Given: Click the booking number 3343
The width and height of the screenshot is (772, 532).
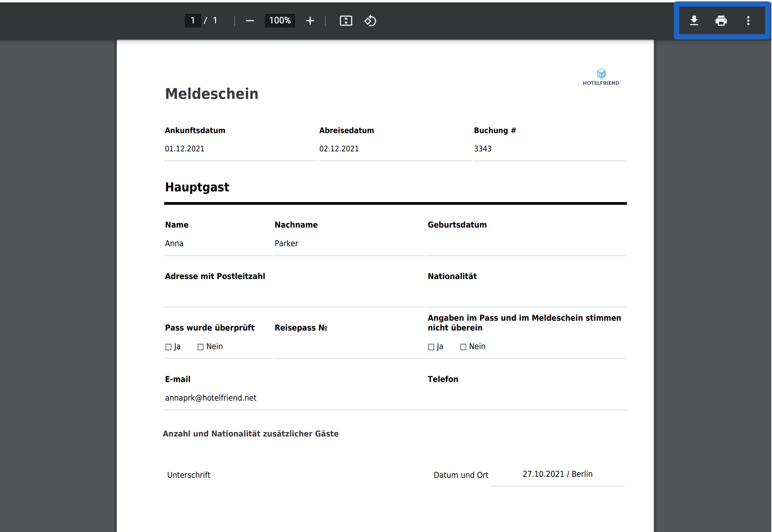Looking at the screenshot, I should [x=482, y=149].
